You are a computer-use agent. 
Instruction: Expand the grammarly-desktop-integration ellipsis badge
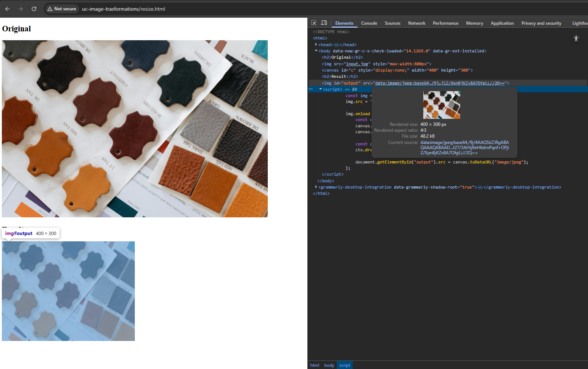(x=480, y=187)
